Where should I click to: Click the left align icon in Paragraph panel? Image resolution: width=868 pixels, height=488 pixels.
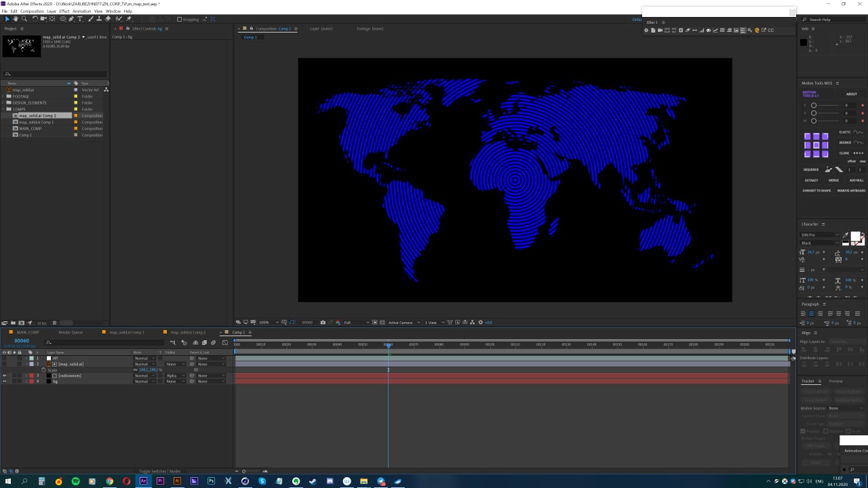pyautogui.click(x=803, y=314)
